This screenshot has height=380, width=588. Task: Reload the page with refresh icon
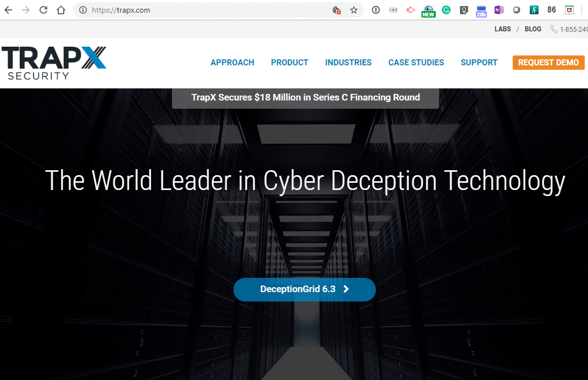coord(43,10)
